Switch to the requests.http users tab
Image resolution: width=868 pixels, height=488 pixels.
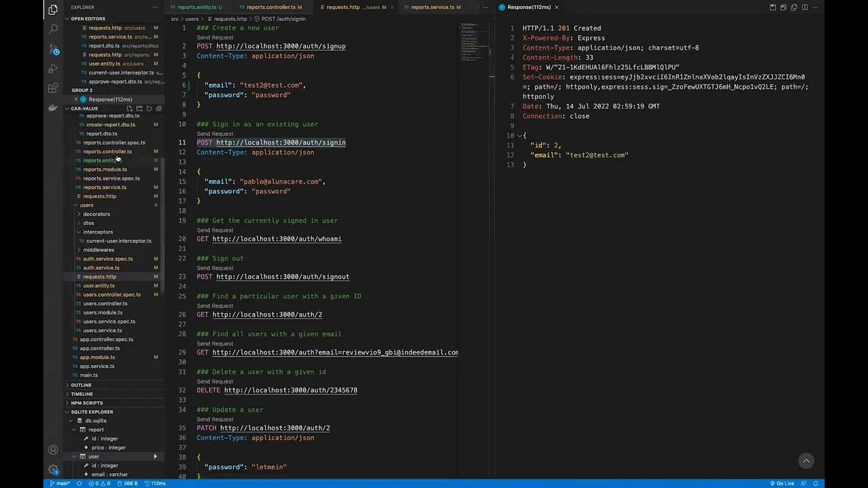pyautogui.click(x=355, y=7)
